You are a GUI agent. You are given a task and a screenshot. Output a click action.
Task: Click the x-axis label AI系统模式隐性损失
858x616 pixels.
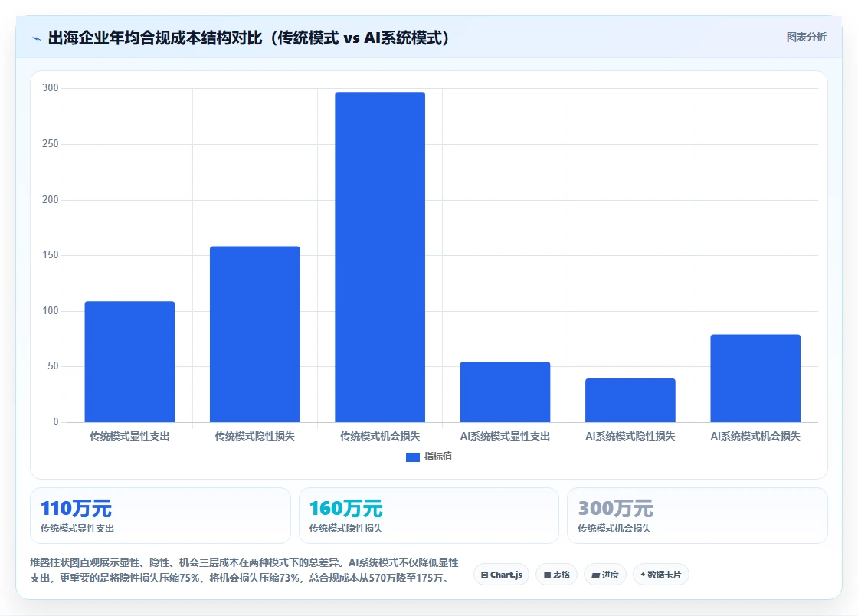pyautogui.click(x=630, y=436)
